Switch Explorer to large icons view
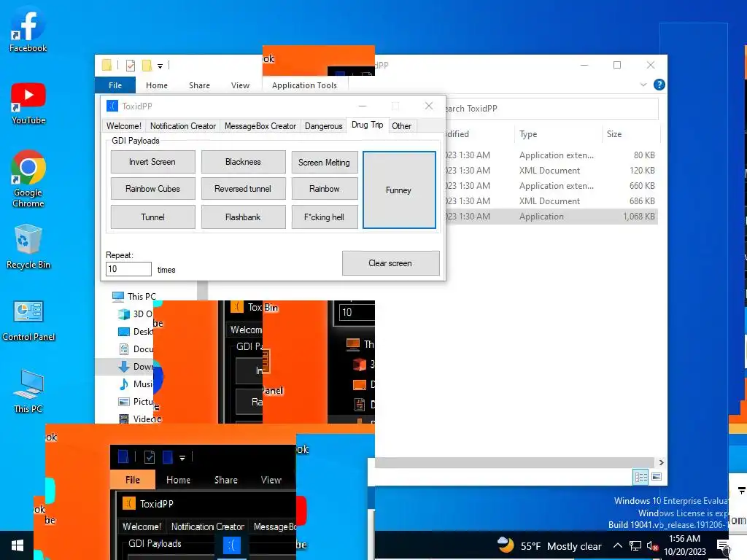The width and height of the screenshot is (747, 560). (657, 477)
